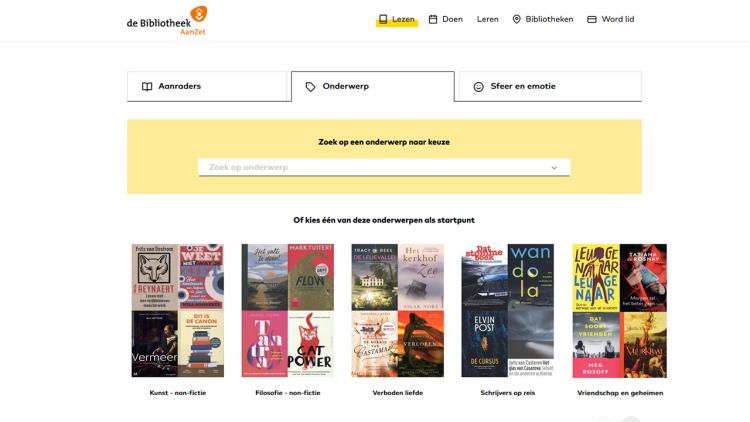Click the calendar icon beside Doen
750x422 pixels.
point(433,19)
